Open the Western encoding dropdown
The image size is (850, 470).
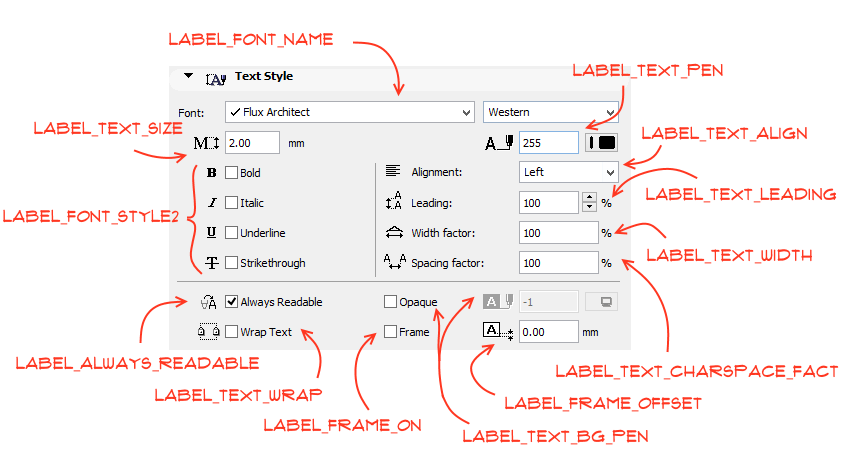[x=550, y=112]
